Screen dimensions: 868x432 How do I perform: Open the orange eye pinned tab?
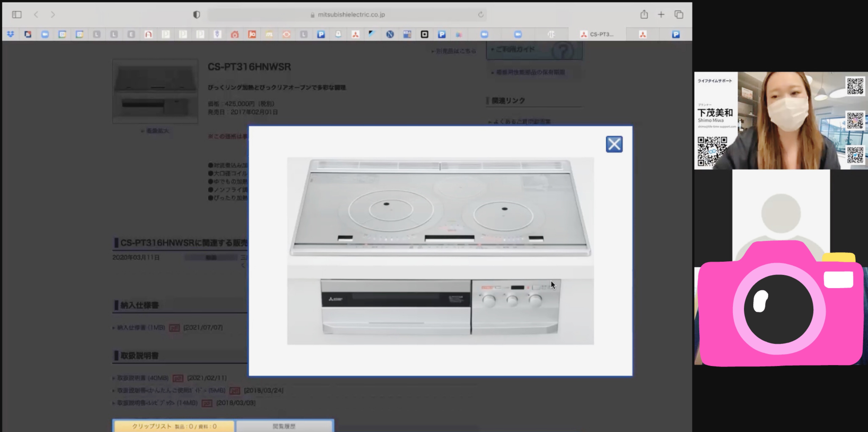tap(286, 34)
